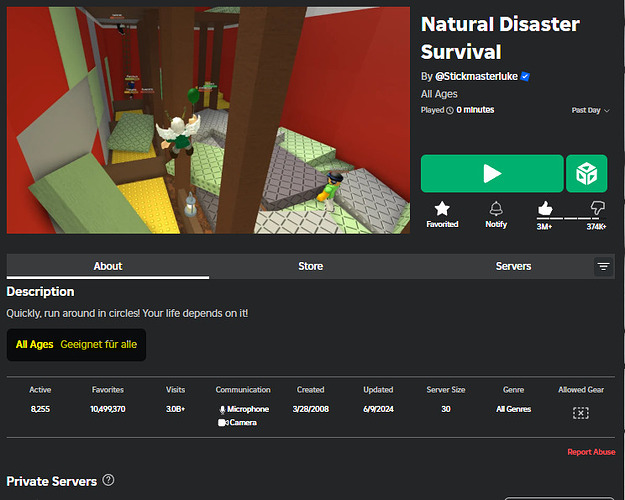Click the clock icon beside Played
This screenshot has height=500, width=625.
tap(450, 110)
